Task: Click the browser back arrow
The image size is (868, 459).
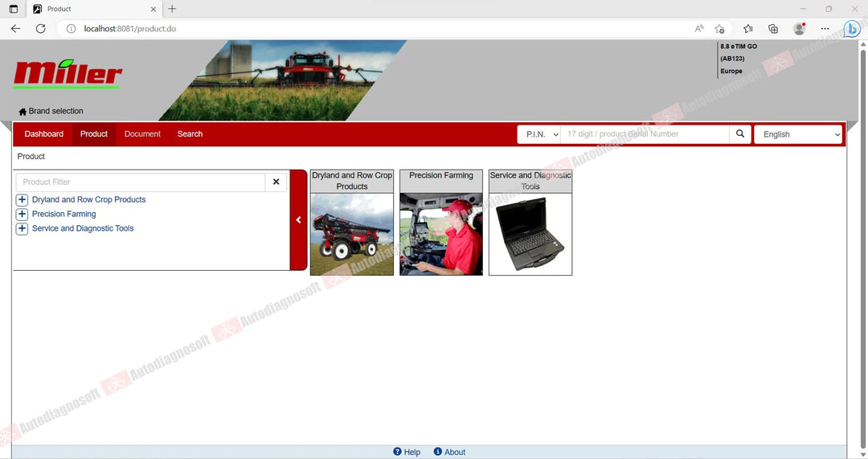Action: [15, 29]
